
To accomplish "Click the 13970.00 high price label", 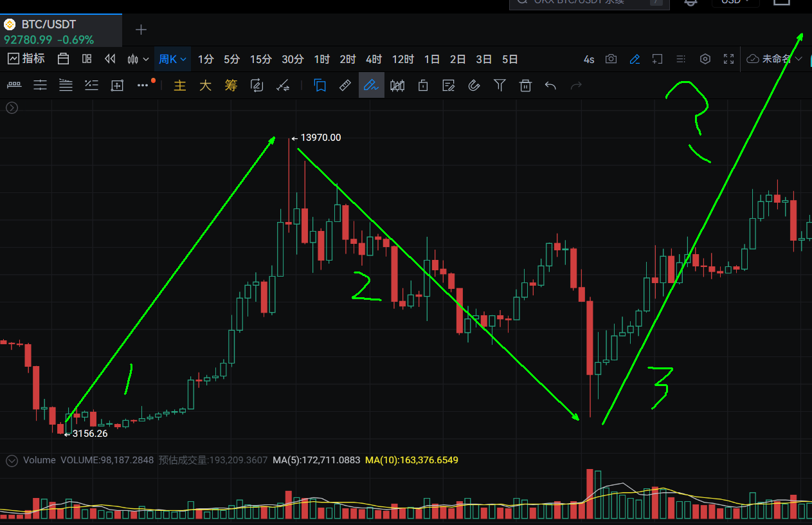I will 321,138.
